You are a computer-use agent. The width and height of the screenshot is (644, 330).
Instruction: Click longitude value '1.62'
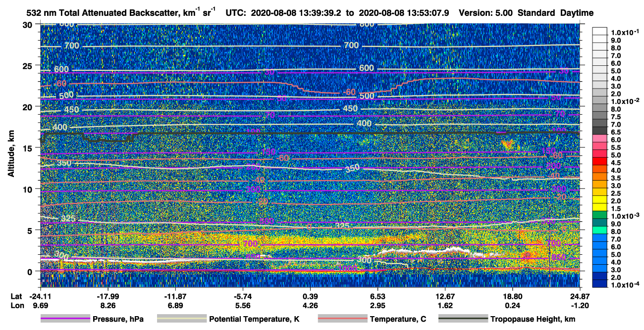coord(445,305)
